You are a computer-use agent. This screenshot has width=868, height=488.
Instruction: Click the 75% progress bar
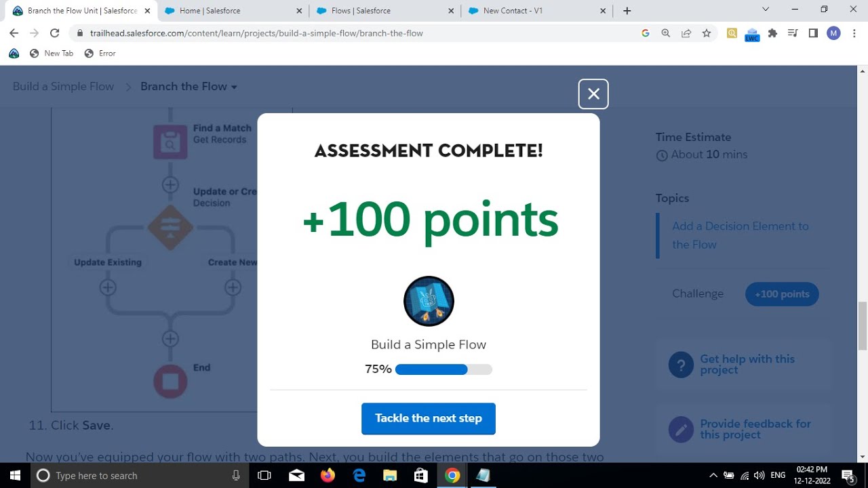tap(443, 369)
